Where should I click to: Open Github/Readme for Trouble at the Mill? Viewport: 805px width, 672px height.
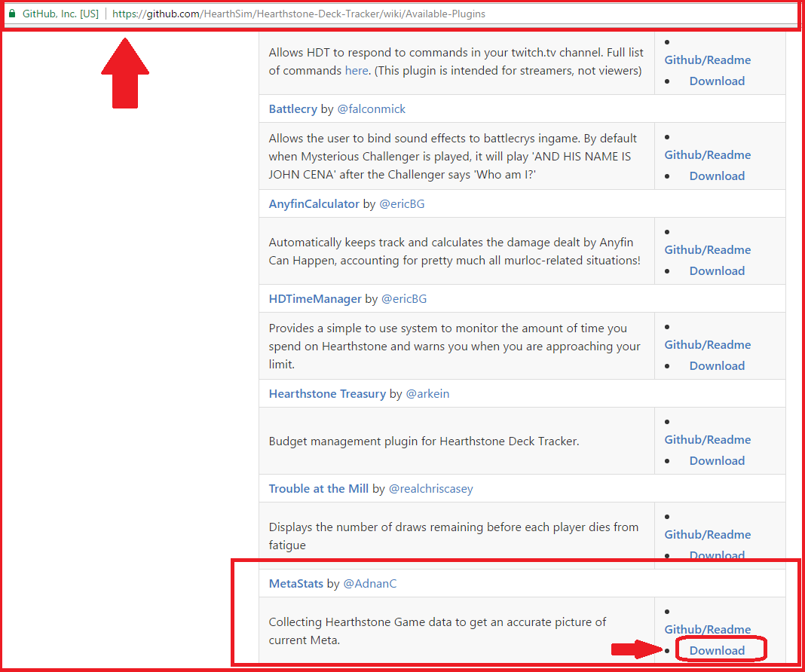click(708, 535)
